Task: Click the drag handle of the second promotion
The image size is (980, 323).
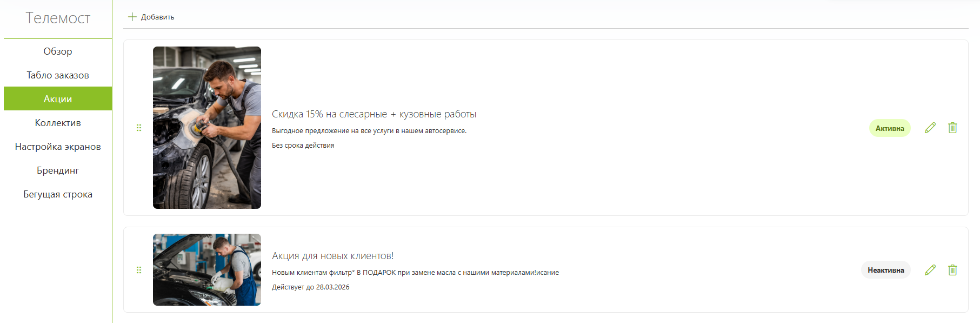Action: point(139,269)
